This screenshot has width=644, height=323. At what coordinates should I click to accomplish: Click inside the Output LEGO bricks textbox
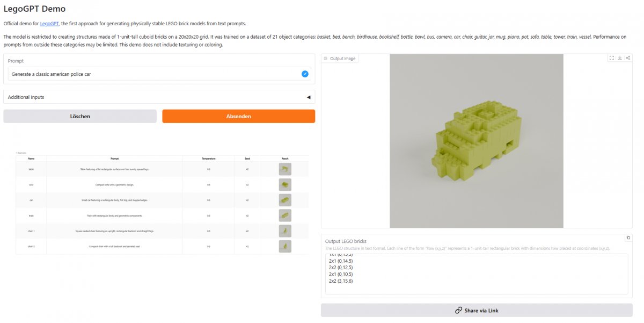click(x=476, y=274)
